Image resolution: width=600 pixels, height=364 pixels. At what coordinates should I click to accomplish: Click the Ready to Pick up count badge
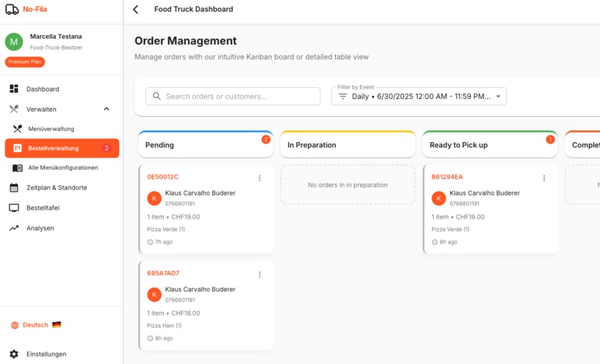click(550, 139)
